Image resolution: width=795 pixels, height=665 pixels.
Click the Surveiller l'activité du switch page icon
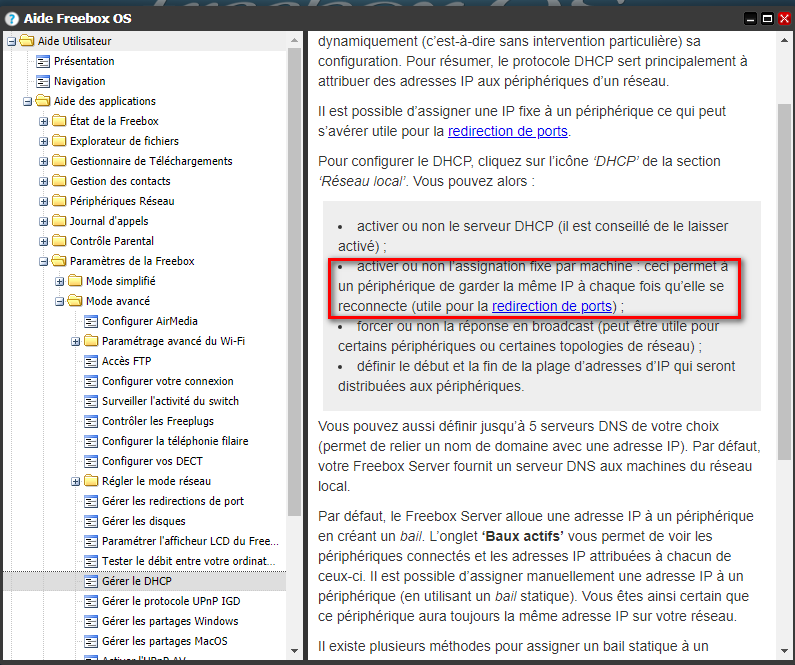point(91,401)
